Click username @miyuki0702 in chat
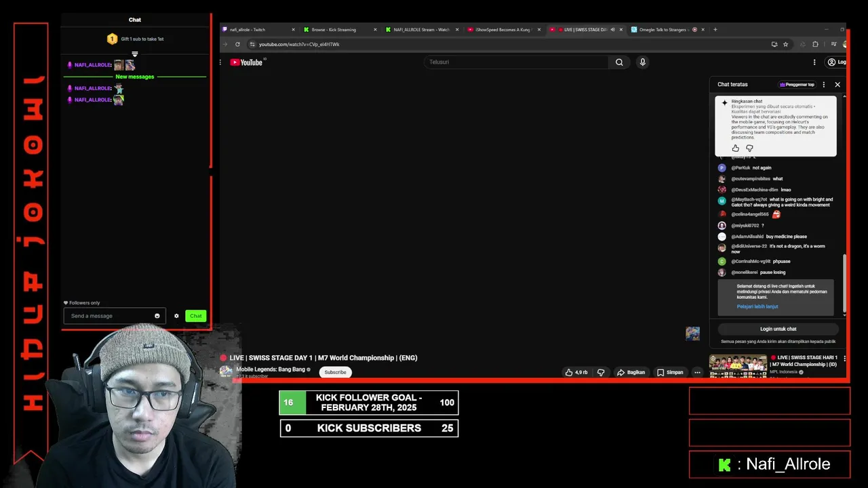This screenshot has width=868, height=488. 745,226
